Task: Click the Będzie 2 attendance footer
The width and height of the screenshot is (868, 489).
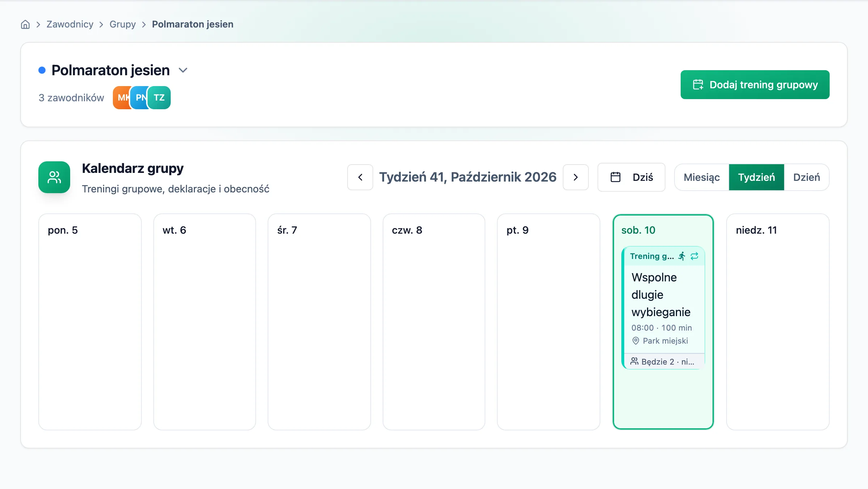Action: click(x=664, y=361)
